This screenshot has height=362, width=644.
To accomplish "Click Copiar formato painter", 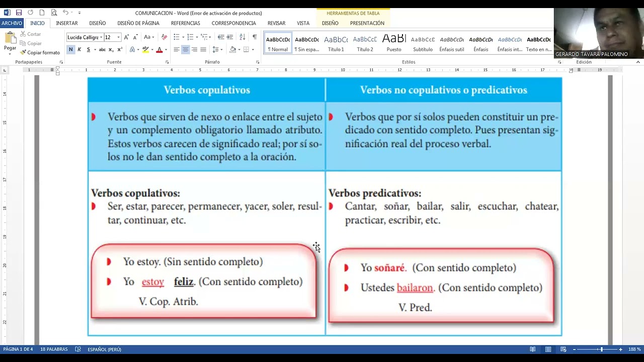I will click(x=40, y=52).
